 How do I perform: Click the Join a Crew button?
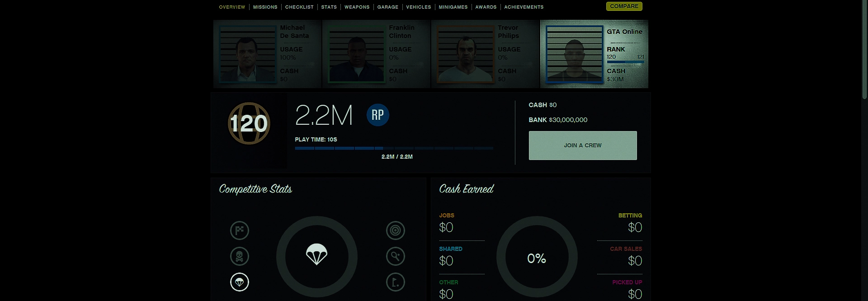(x=583, y=146)
